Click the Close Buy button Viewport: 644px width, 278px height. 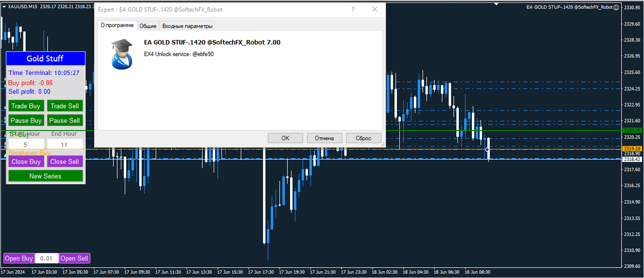pos(26,161)
